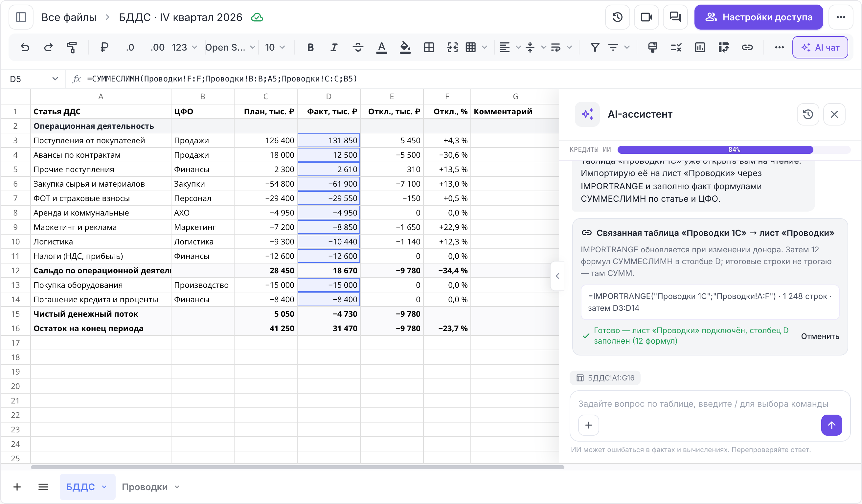Open cell borders tool
This screenshot has width=862, height=504.
coord(429,47)
